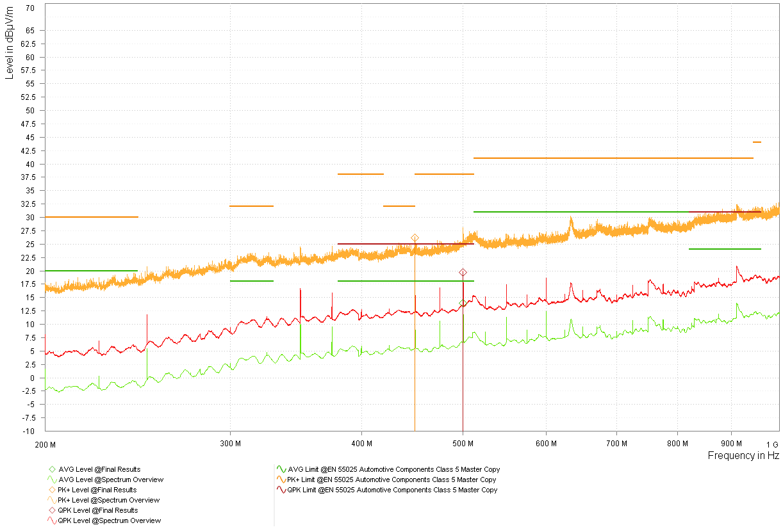Click the '1 G' frequency axis label

click(771, 444)
